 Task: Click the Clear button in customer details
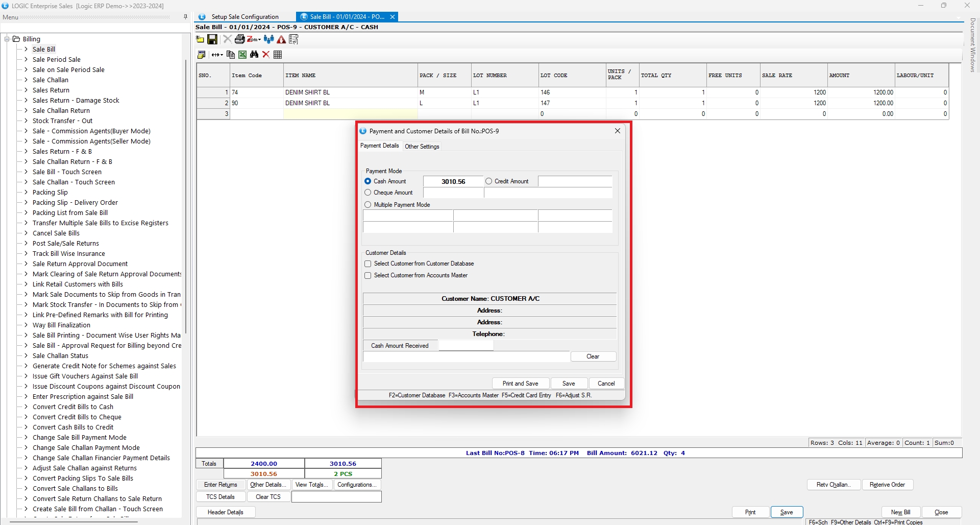pyautogui.click(x=593, y=356)
